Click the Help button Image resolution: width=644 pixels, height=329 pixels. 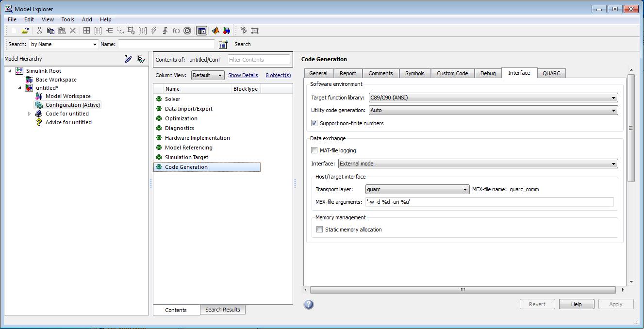click(576, 304)
